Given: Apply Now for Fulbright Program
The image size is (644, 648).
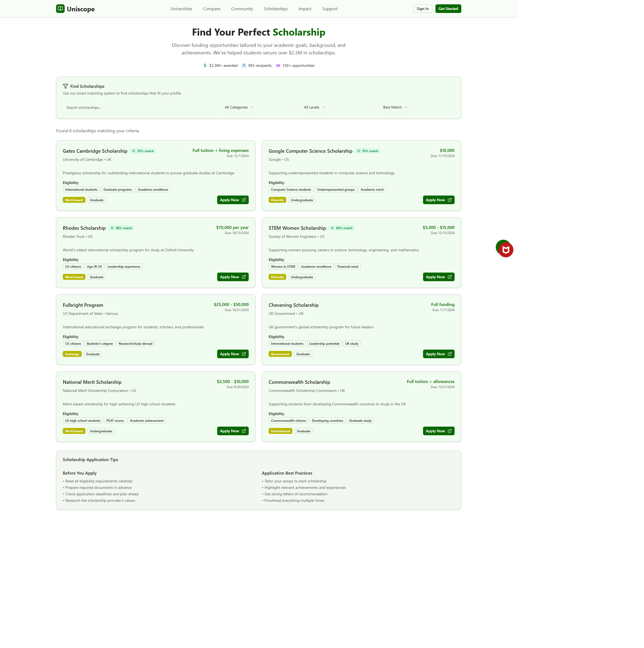Looking at the screenshot, I should [232, 354].
